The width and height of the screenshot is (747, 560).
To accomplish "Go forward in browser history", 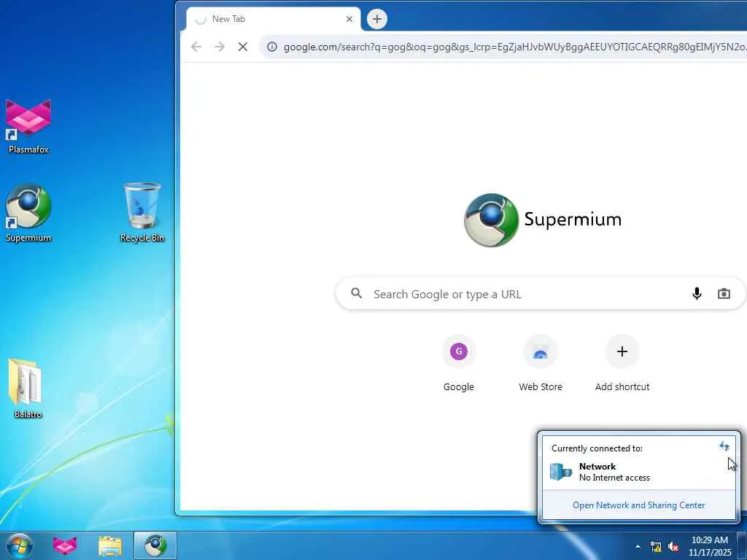I will tap(219, 47).
